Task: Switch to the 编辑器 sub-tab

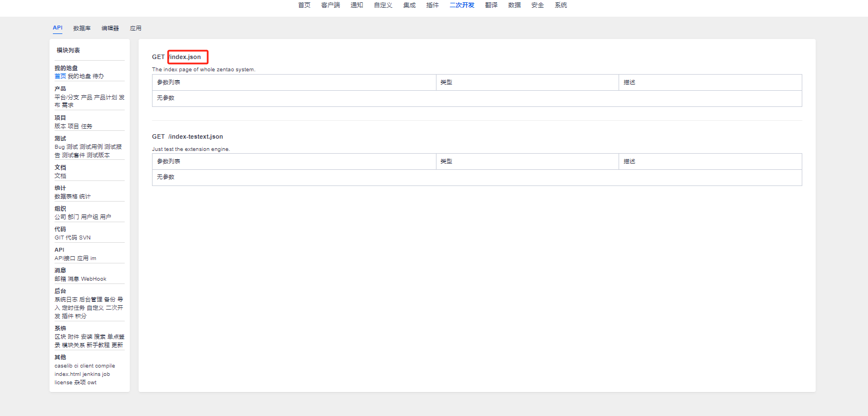Action: 110,28
